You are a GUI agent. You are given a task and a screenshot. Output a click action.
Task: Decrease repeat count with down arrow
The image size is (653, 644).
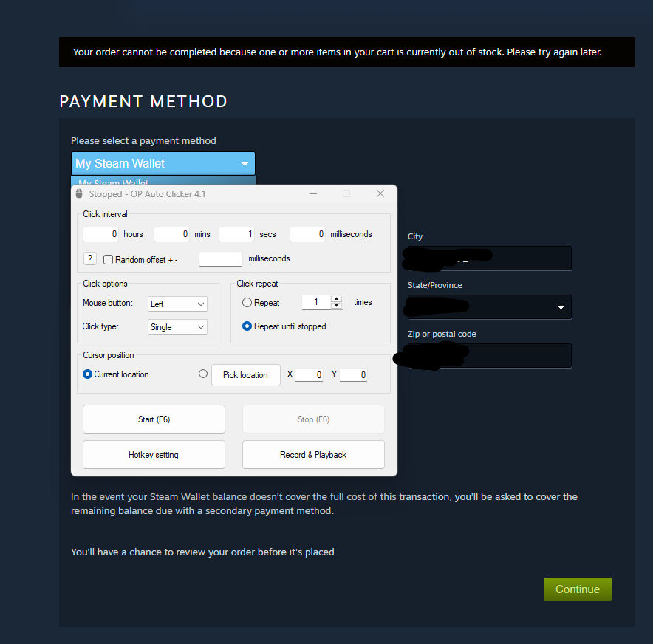[x=337, y=306]
